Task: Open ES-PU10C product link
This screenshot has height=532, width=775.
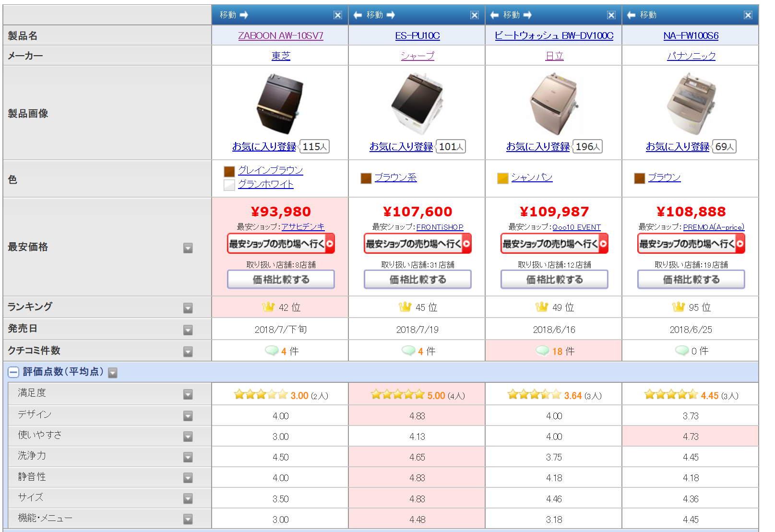Action: pyautogui.click(x=417, y=36)
